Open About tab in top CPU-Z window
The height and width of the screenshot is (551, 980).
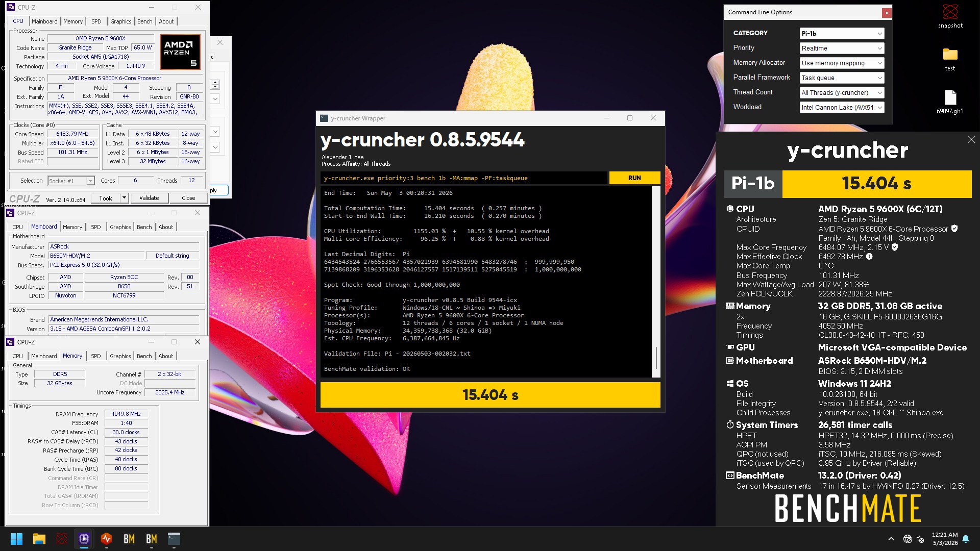[x=166, y=21]
